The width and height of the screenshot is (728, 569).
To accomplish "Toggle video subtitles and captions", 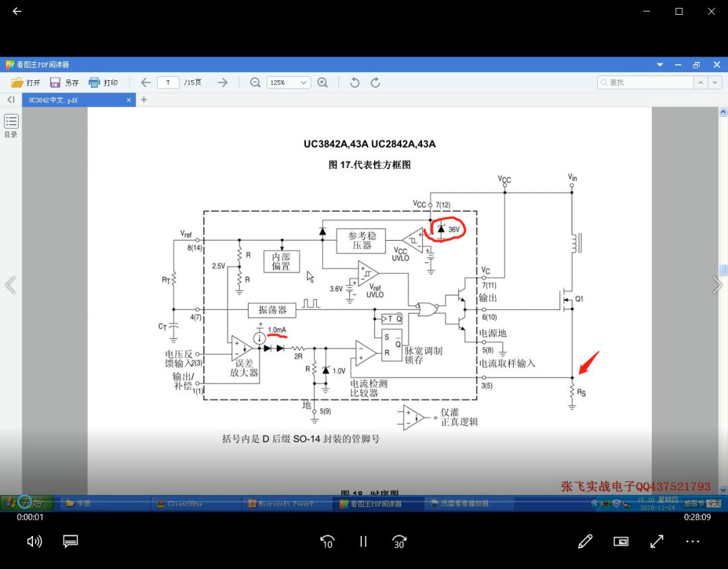I will click(71, 541).
